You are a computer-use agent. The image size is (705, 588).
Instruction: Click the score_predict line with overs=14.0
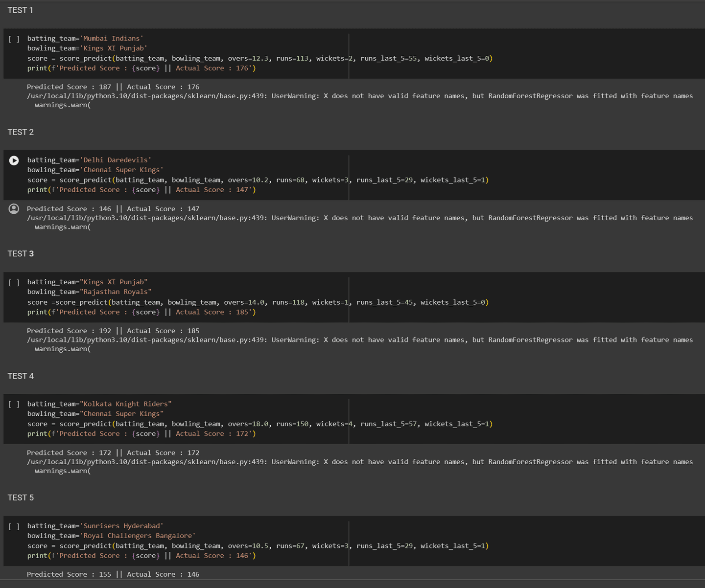pyautogui.click(x=258, y=303)
